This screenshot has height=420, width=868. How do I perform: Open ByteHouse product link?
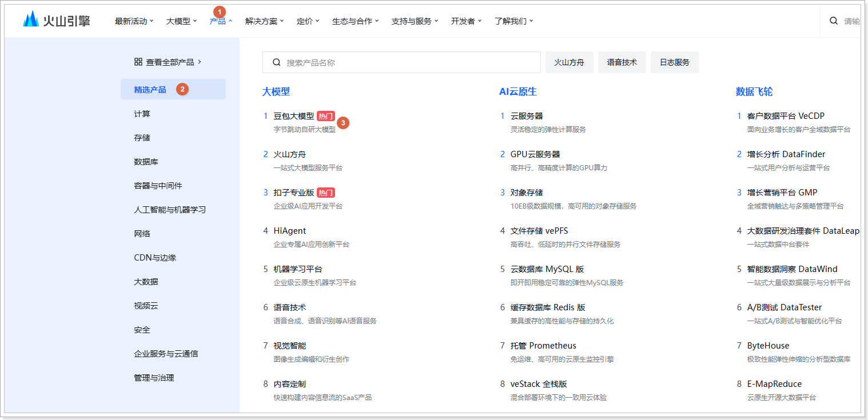coord(768,346)
